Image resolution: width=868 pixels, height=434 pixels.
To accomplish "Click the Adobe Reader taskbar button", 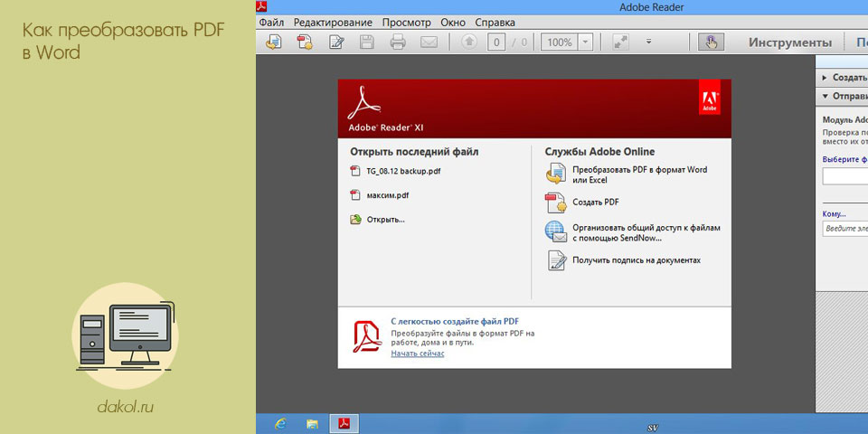I will point(344,423).
